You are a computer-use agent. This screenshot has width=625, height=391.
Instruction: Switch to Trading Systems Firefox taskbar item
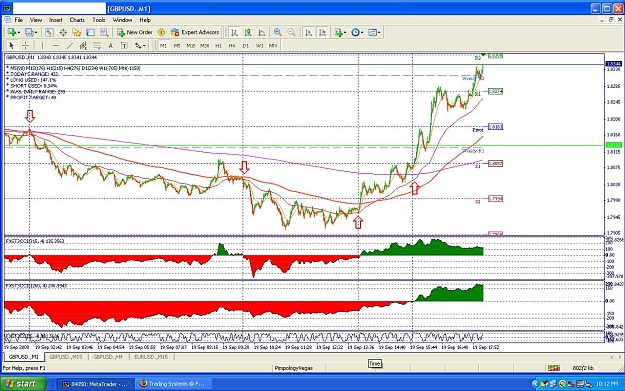[172, 384]
